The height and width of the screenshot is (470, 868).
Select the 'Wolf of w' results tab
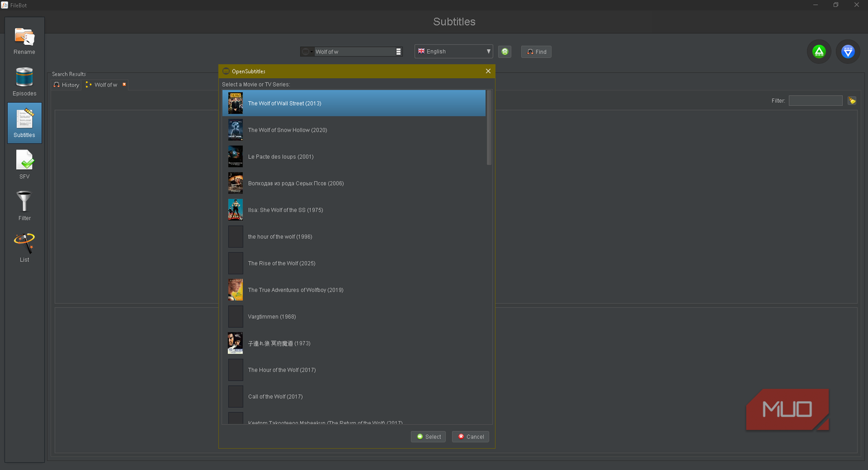(x=105, y=85)
